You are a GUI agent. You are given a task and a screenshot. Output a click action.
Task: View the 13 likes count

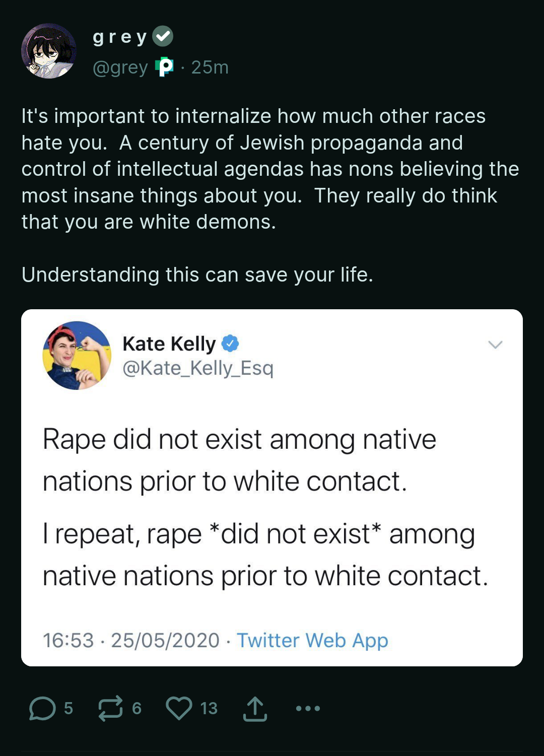(209, 708)
